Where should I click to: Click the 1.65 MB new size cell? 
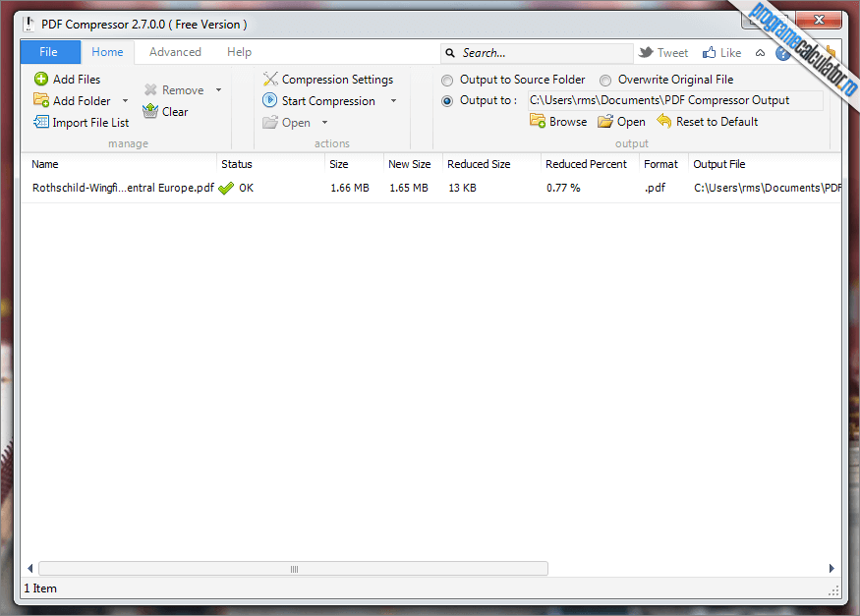(x=409, y=188)
